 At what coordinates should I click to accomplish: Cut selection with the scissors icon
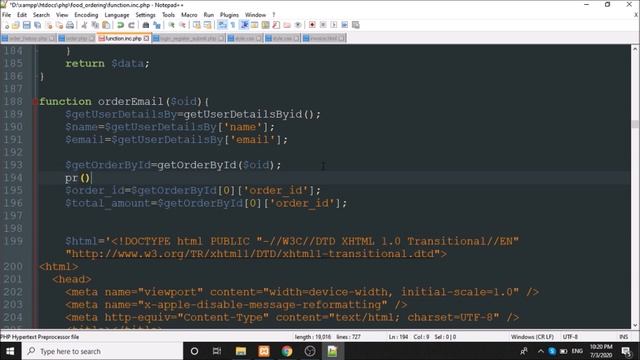click(84, 25)
